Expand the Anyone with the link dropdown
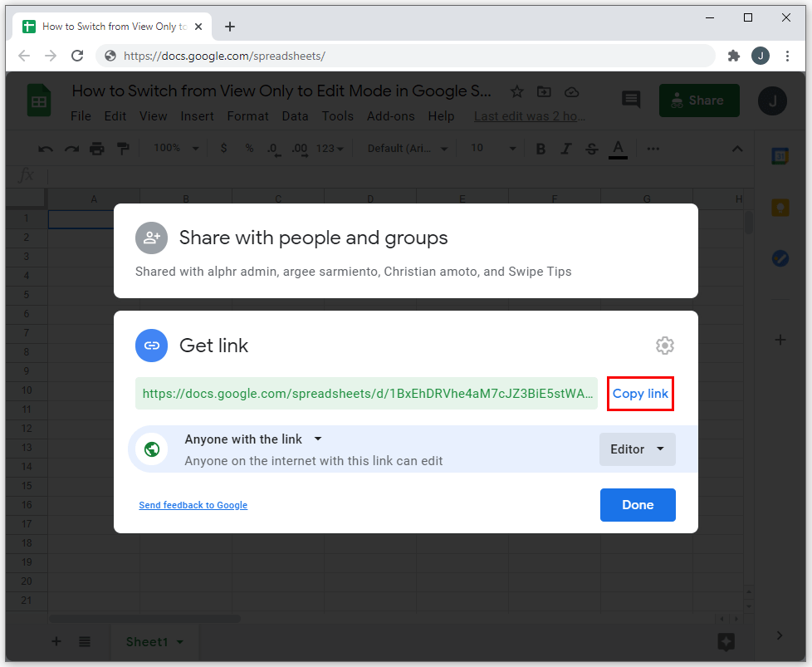This screenshot has width=812, height=667. [x=252, y=439]
